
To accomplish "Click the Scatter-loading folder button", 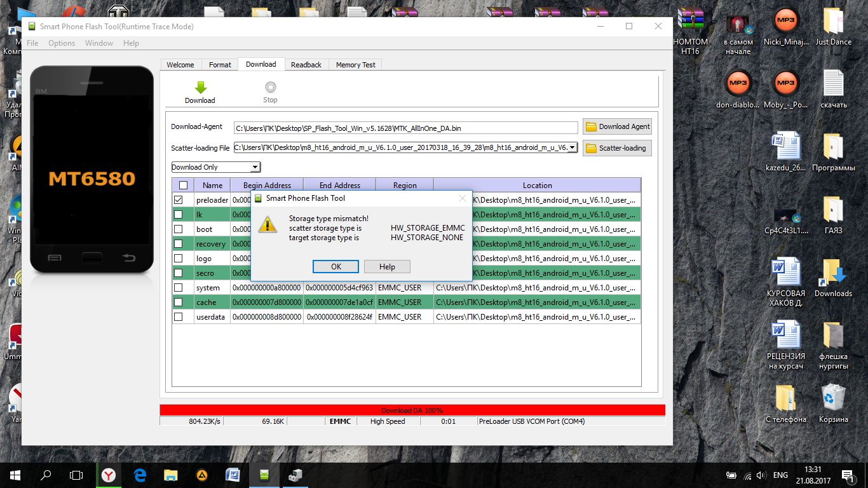I will [x=617, y=148].
